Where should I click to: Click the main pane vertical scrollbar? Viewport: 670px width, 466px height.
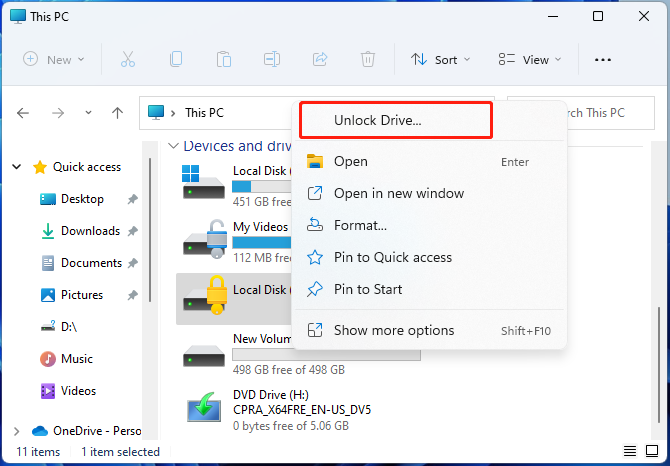658,363
